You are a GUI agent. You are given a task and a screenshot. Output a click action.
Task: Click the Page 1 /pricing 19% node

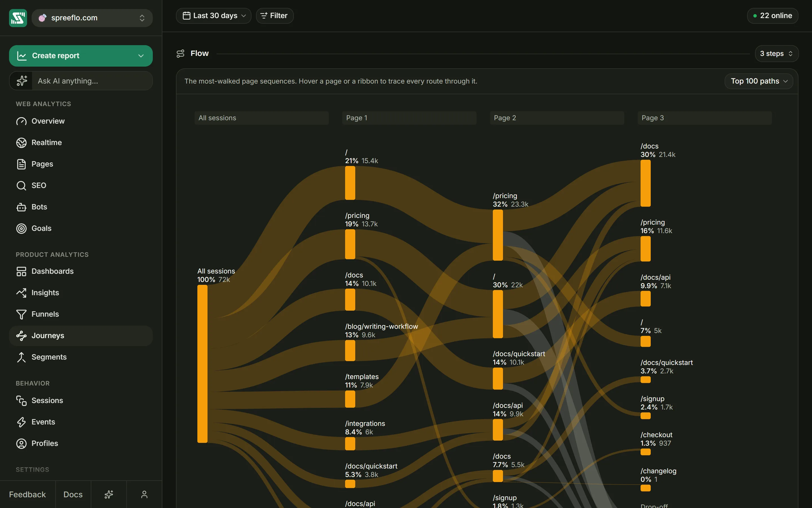pyautogui.click(x=350, y=244)
